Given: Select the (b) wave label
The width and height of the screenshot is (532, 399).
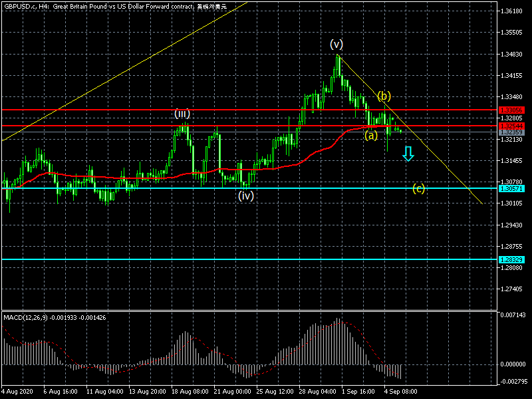Looking at the screenshot, I should [x=384, y=96].
